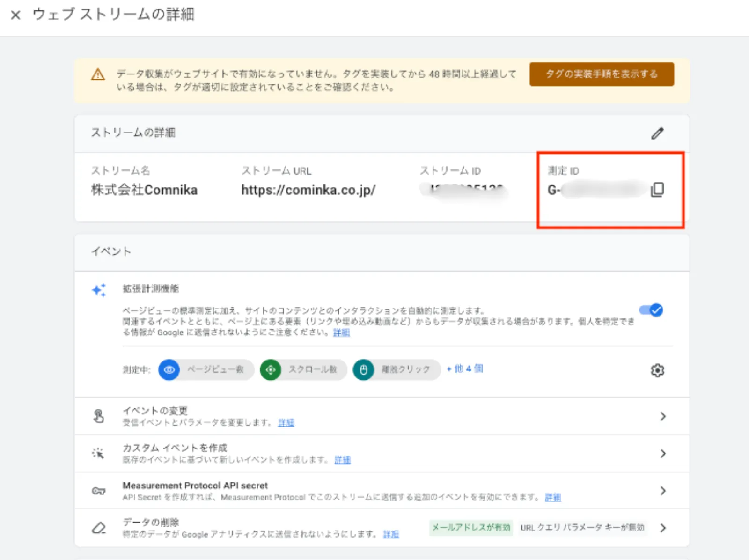
Task: Click the green scroll tracking icon
Action: 271,370
